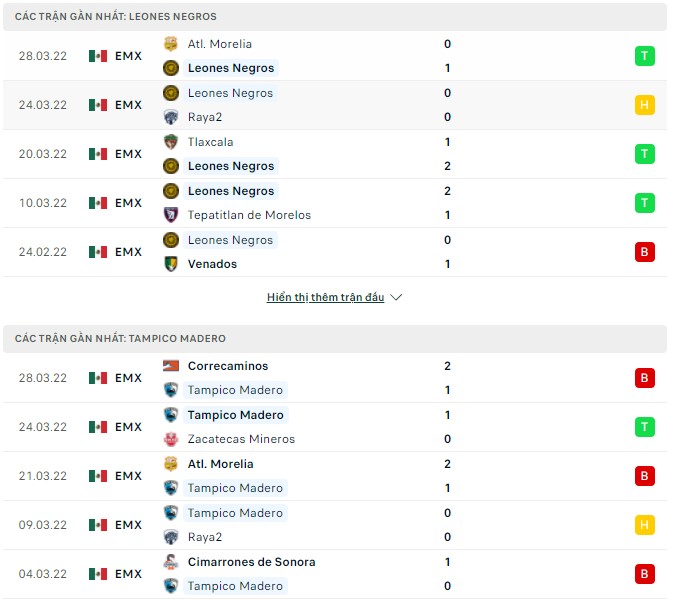Screen dimensions: 676x601
Task: Click the Venados team crest icon
Action: [171, 264]
